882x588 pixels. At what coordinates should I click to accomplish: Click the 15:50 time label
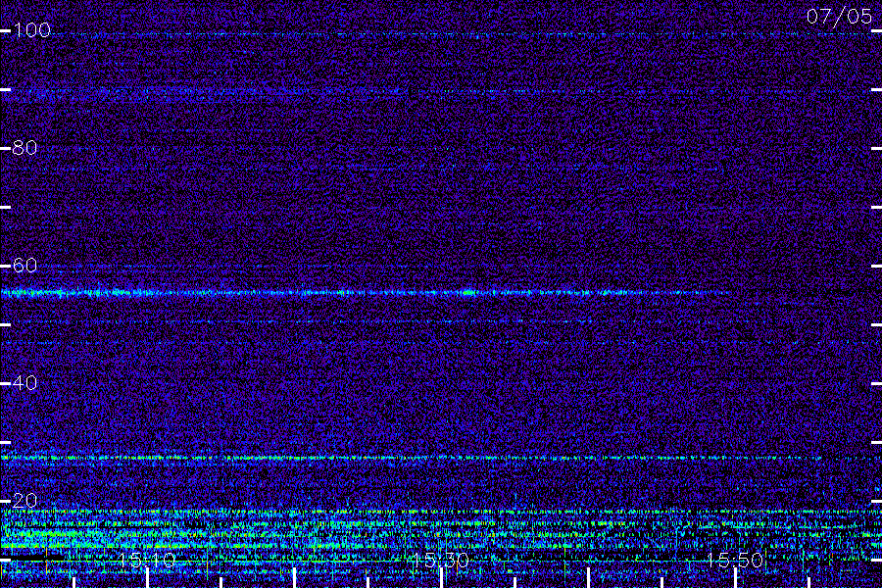(x=735, y=560)
